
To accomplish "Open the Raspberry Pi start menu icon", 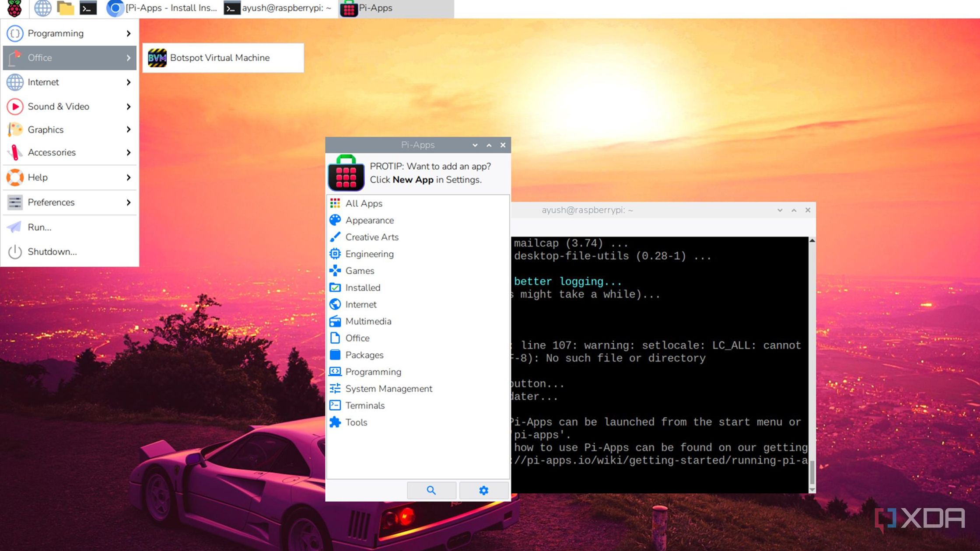I will pos(14,8).
